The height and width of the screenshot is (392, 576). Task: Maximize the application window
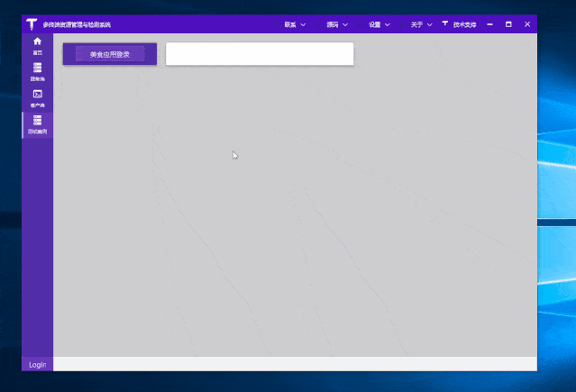tap(508, 24)
